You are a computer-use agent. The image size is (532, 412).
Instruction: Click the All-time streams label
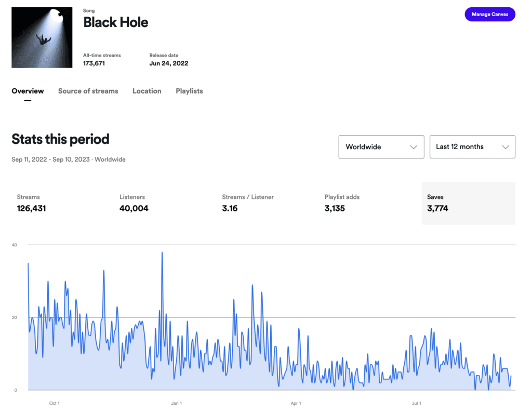[x=102, y=55]
